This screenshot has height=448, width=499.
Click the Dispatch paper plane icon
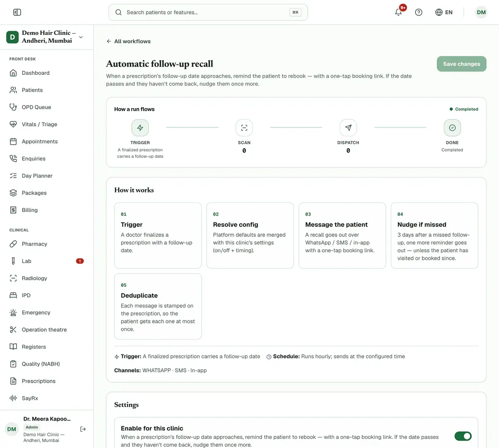(x=348, y=128)
